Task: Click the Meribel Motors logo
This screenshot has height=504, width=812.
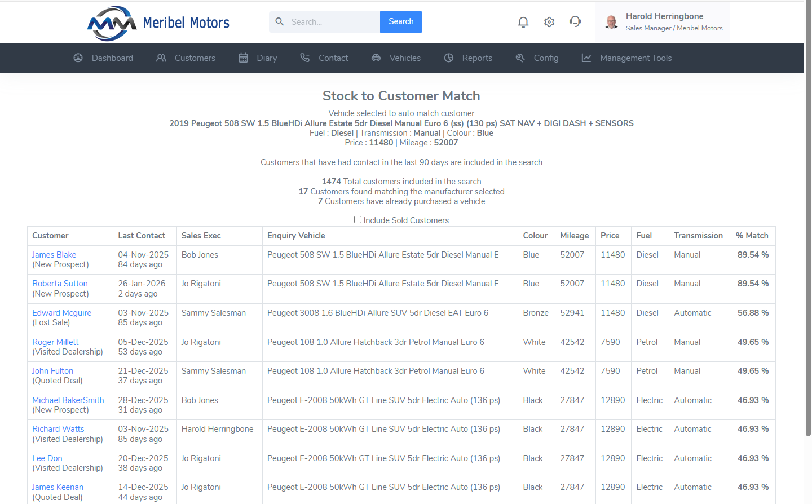Action: coord(158,23)
